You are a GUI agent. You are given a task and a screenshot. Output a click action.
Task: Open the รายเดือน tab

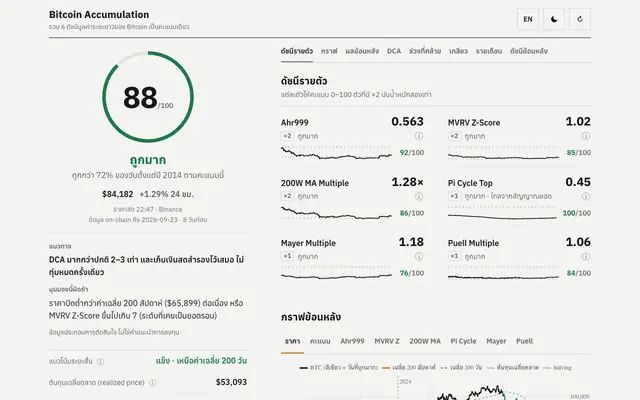489,51
